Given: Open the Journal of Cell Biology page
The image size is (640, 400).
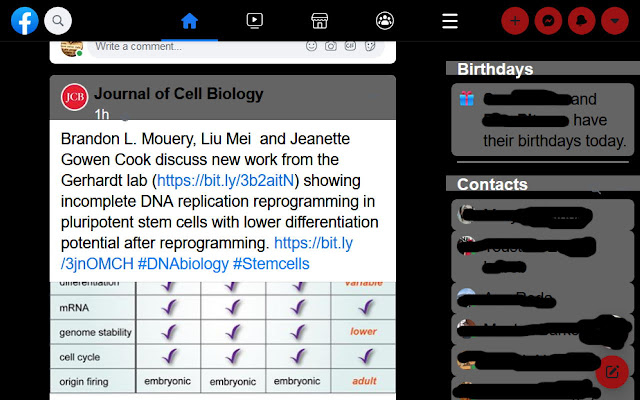Looking at the screenshot, I should click(179, 94).
